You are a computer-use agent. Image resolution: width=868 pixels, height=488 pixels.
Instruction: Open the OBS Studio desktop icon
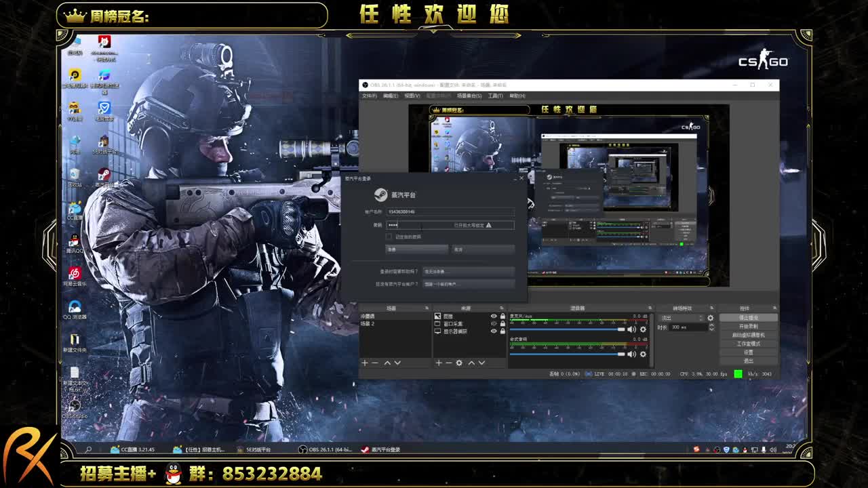pos(75,409)
